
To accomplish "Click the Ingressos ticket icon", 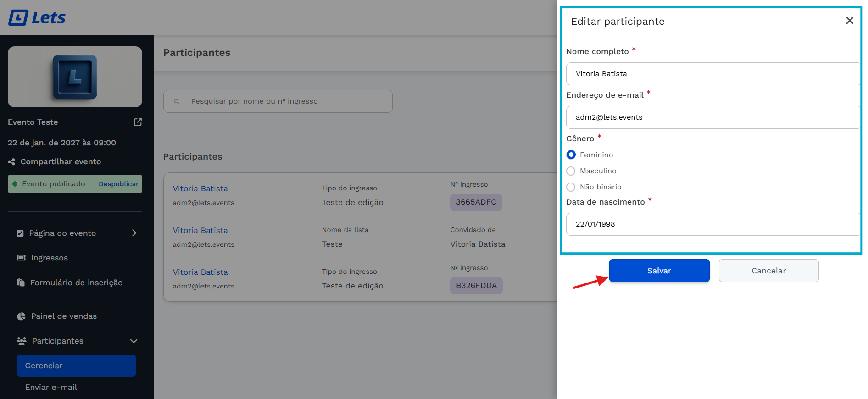I will (x=21, y=258).
